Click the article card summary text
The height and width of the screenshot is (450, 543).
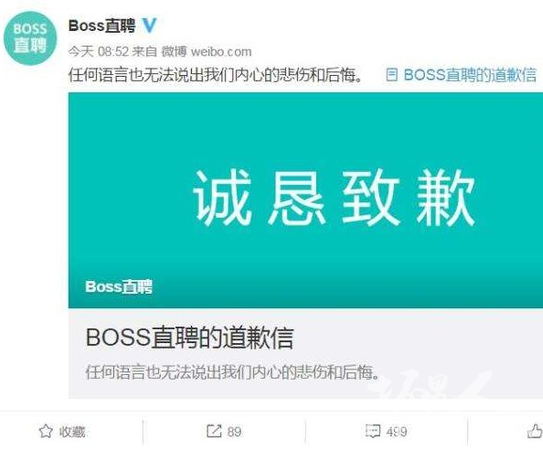point(233,372)
